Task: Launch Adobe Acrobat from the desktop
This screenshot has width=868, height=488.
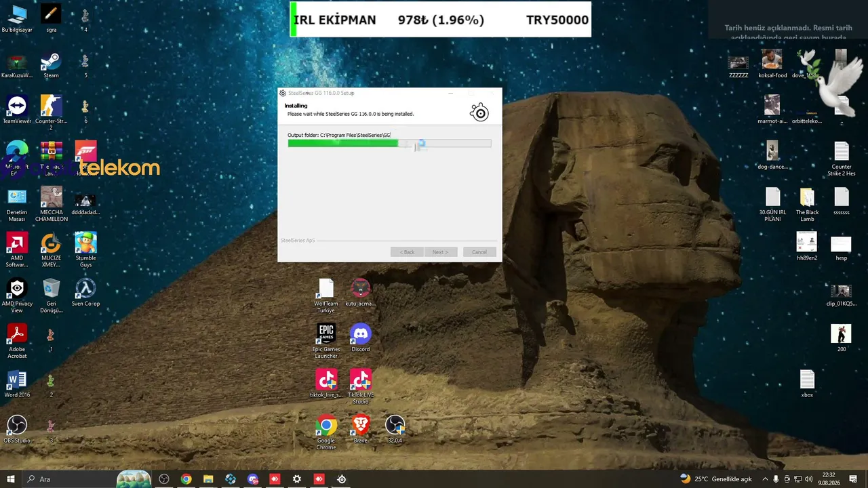Action: click(x=17, y=342)
